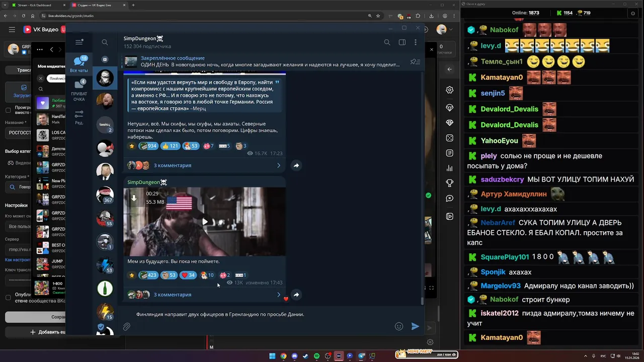
Task: Click the 934 reaction on the Мерц post
Action: pyautogui.click(x=148, y=146)
